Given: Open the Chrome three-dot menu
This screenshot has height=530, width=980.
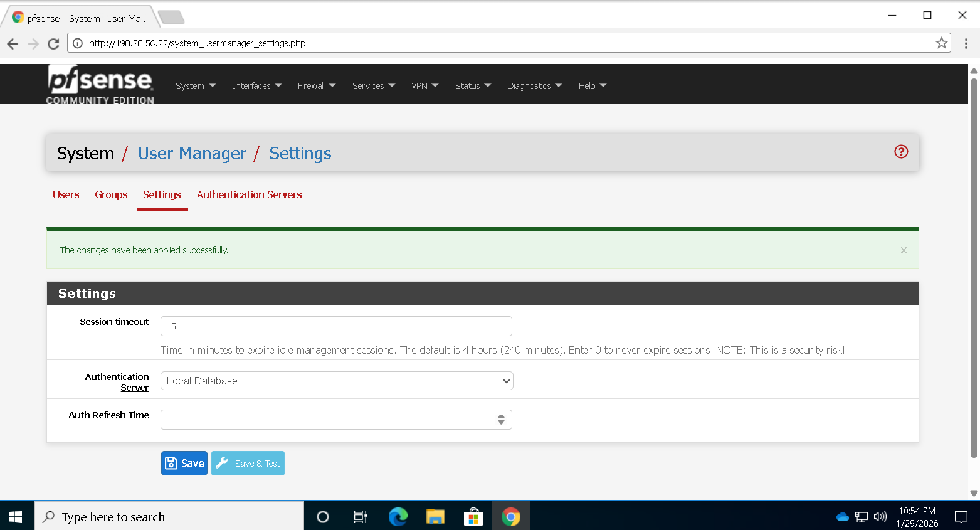Looking at the screenshot, I should click(966, 43).
